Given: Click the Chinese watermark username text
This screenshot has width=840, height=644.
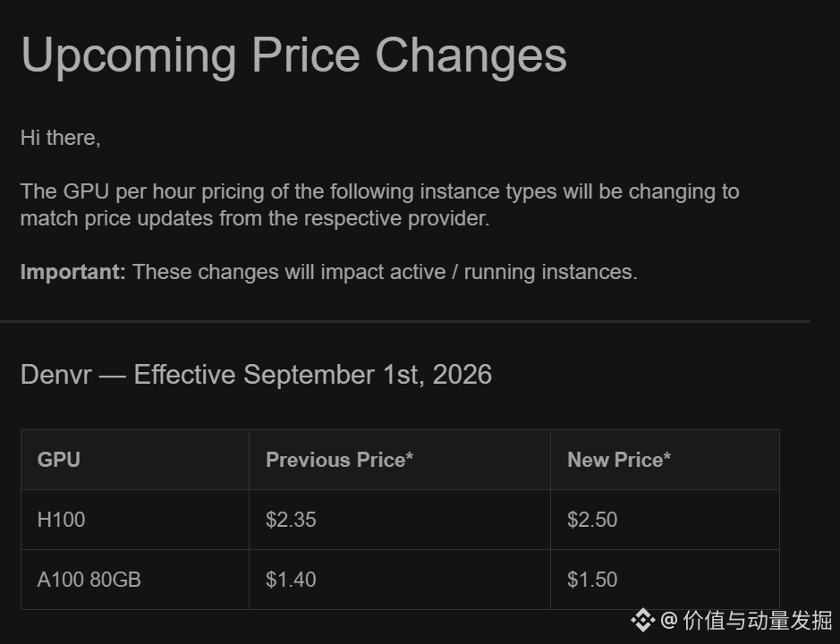Looking at the screenshot, I should pos(758,621).
